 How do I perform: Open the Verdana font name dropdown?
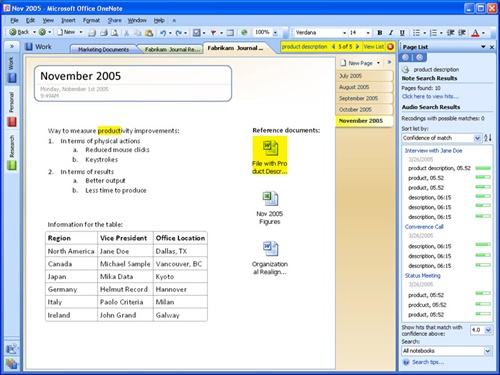pyautogui.click(x=344, y=33)
